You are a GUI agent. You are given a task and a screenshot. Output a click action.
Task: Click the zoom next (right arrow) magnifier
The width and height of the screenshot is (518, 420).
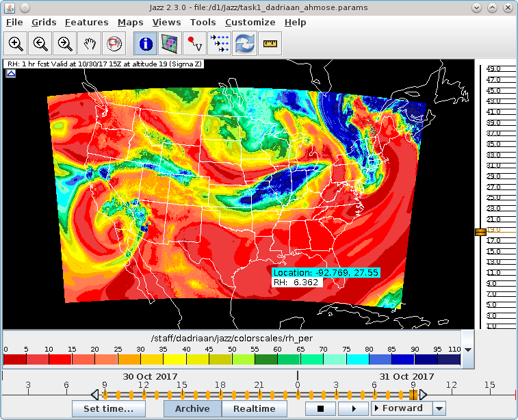pos(65,44)
